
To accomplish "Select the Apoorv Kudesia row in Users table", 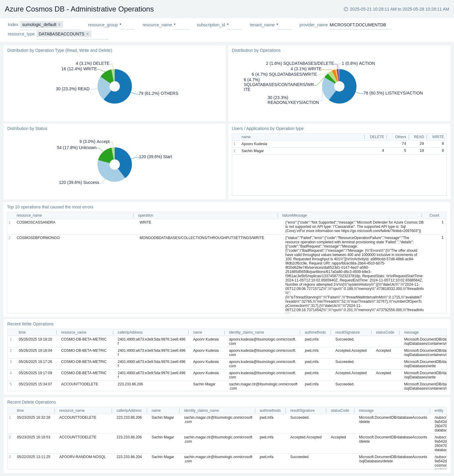I will (x=339, y=144).
